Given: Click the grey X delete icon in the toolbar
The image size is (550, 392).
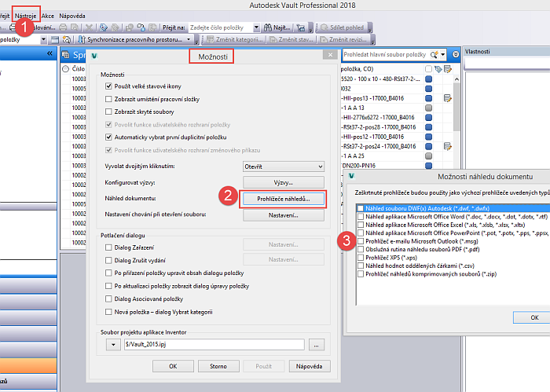Looking at the screenshot, I should point(89,27).
